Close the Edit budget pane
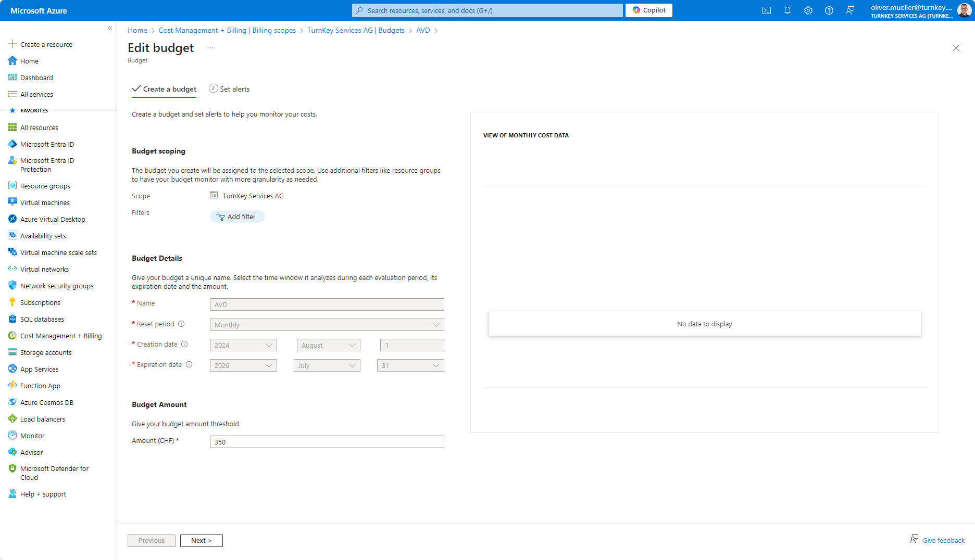Image resolution: width=975 pixels, height=560 pixels. click(x=956, y=48)
